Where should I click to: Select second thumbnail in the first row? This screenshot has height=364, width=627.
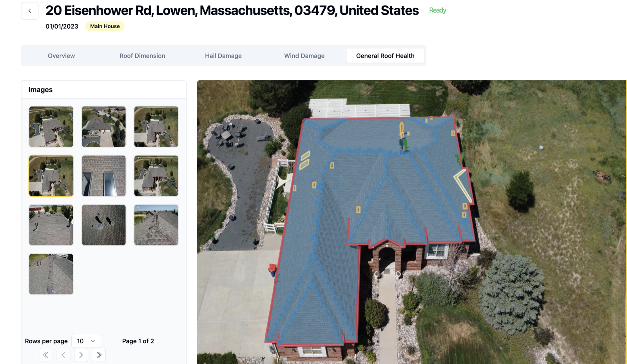[x=104, y=127]
